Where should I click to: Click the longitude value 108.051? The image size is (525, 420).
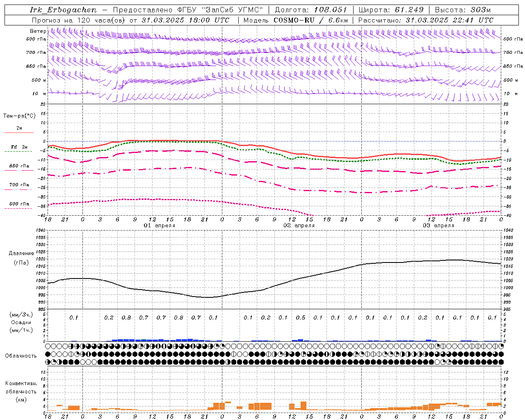click(x=331, y=10)
